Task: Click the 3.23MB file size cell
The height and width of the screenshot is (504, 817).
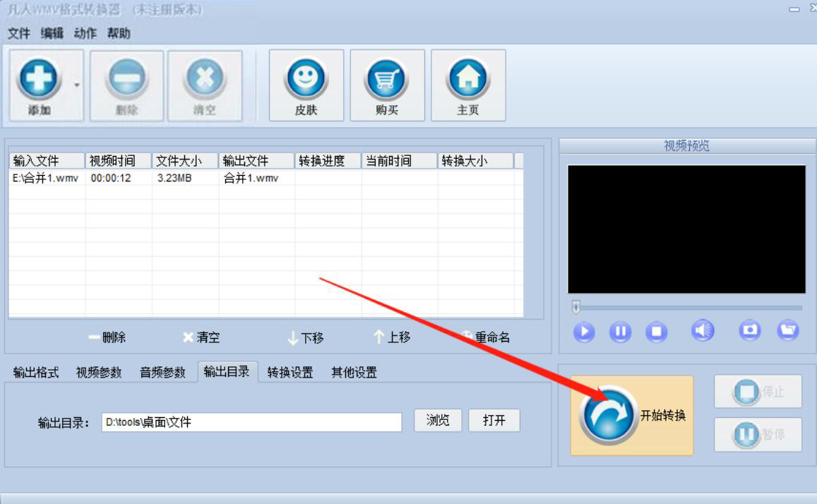Action: 174,178
